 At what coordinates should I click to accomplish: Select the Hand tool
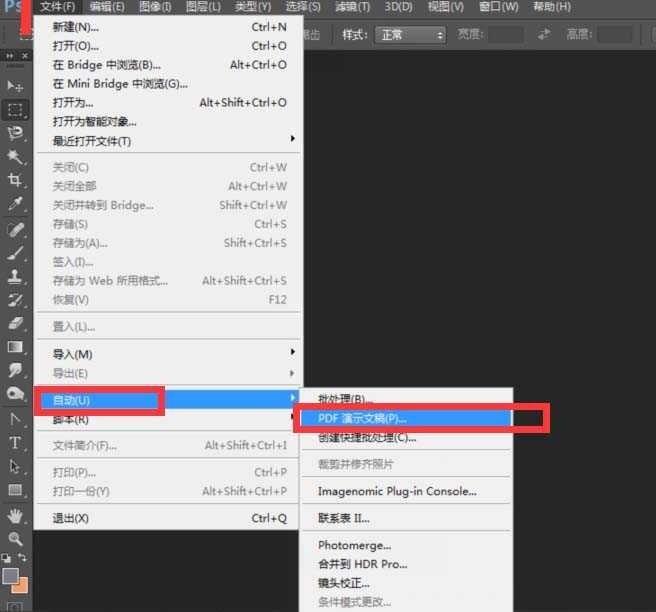click(x=15, y=516)
